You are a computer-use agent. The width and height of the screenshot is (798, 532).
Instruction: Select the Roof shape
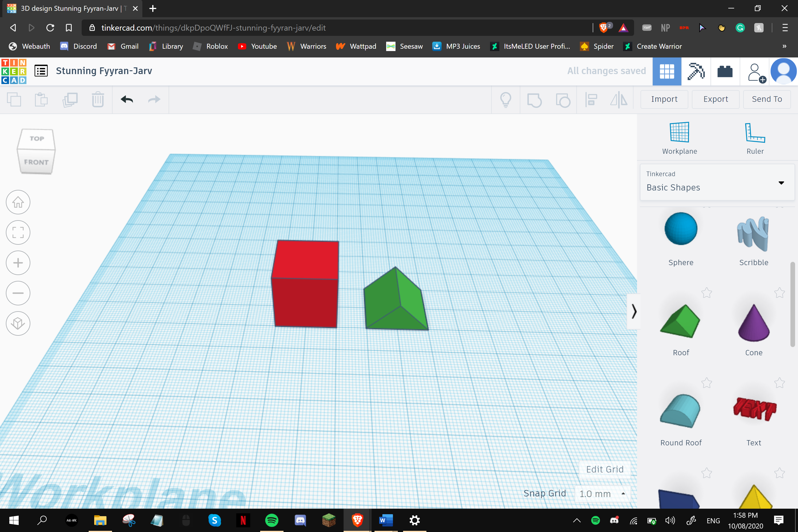click(x=681, y=329)
